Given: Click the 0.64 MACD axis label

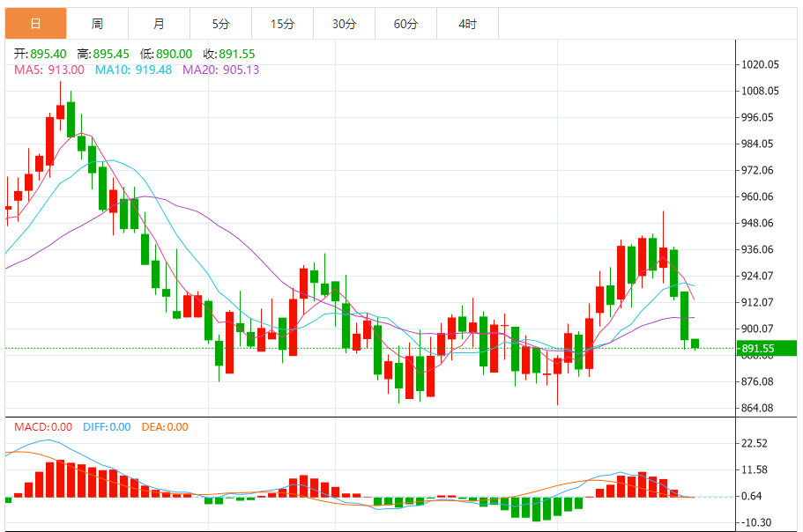Looking at the screenshot, I should tap(752, 496).
